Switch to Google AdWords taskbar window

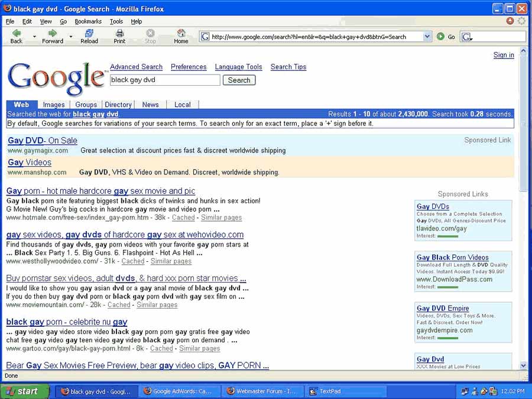179,391
